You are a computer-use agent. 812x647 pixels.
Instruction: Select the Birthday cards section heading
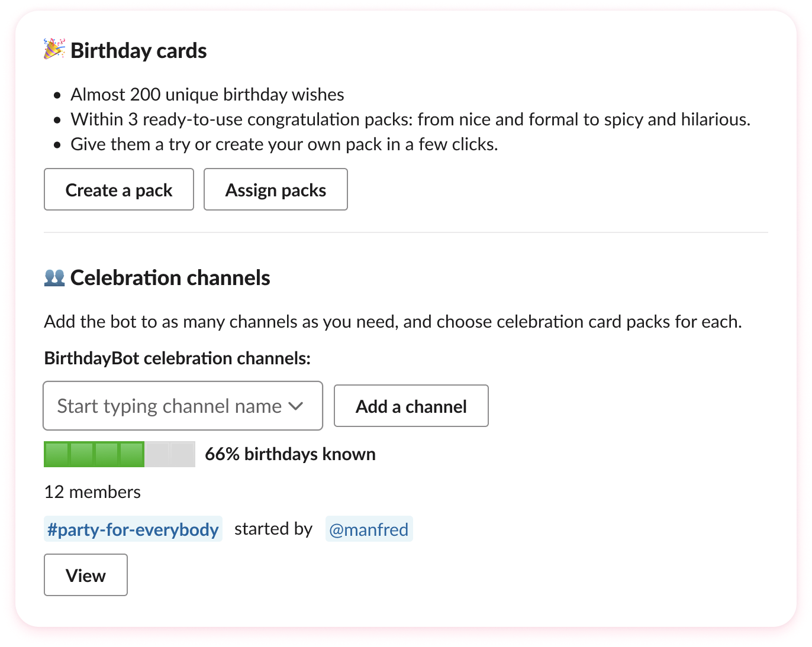coord(138,51)
